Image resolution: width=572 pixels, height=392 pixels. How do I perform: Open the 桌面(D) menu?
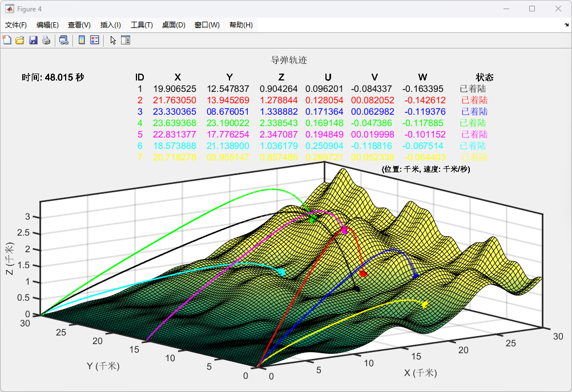click(x=174, y=25)
